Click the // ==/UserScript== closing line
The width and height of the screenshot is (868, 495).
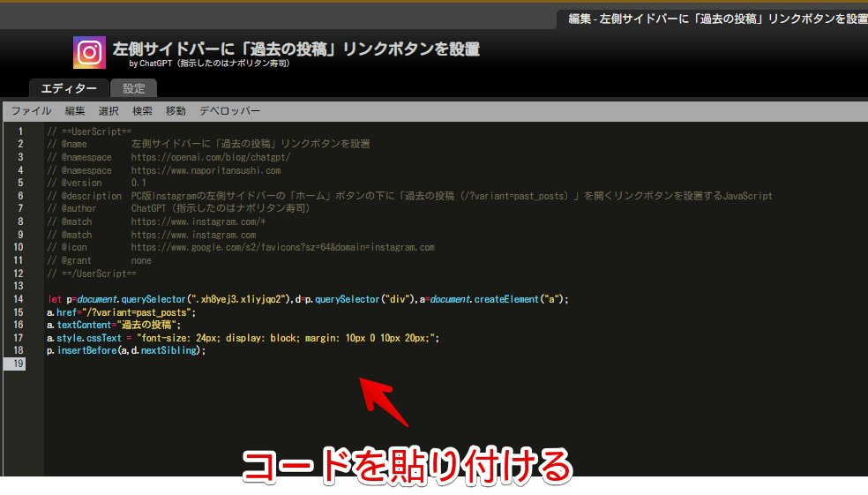(x=92, y=274)
